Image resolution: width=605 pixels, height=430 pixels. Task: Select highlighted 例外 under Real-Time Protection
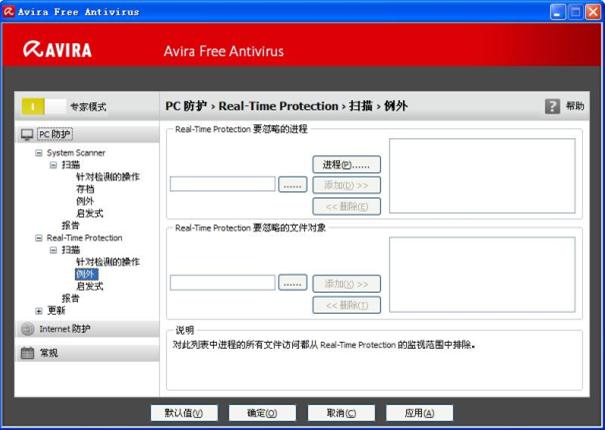click(86, 274)
